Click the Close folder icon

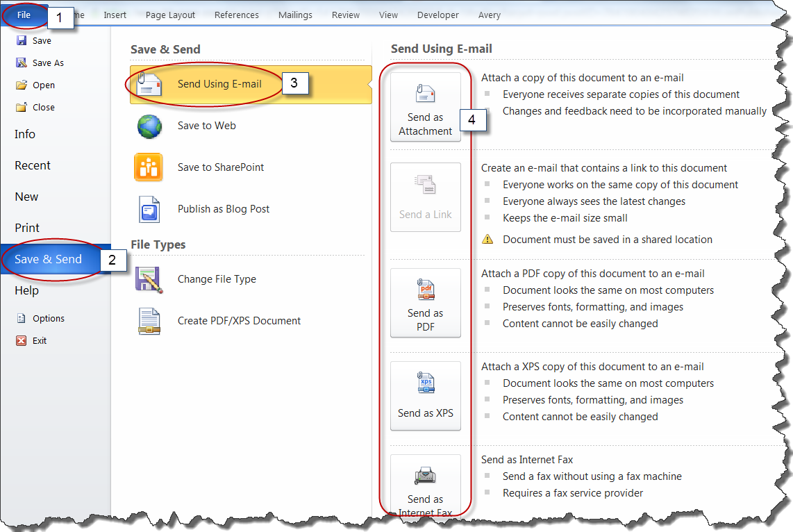click(x=22, y=107)
